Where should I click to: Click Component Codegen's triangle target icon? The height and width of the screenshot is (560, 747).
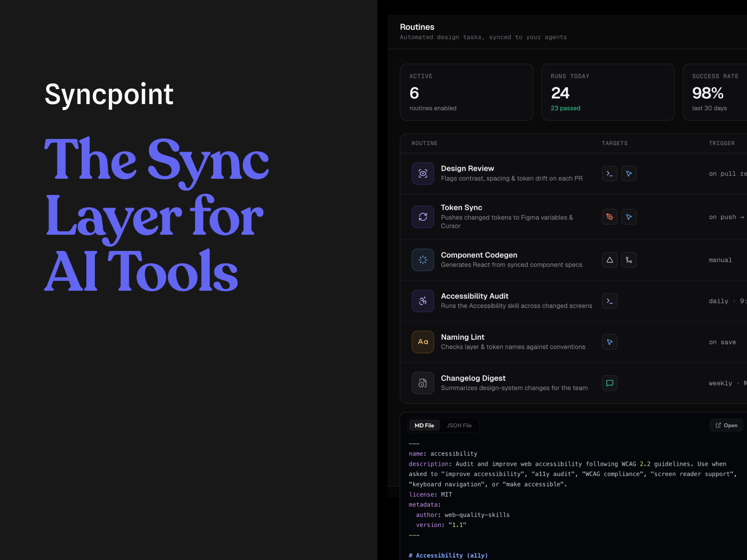click(x=610, y=260)
